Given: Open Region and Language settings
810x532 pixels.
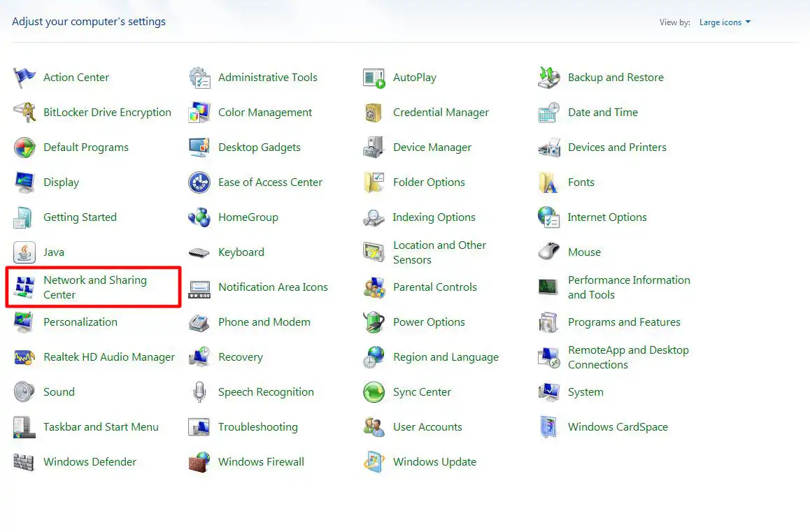Looking at the screenshot, I should pyautogui.click(x=446, y=357).
